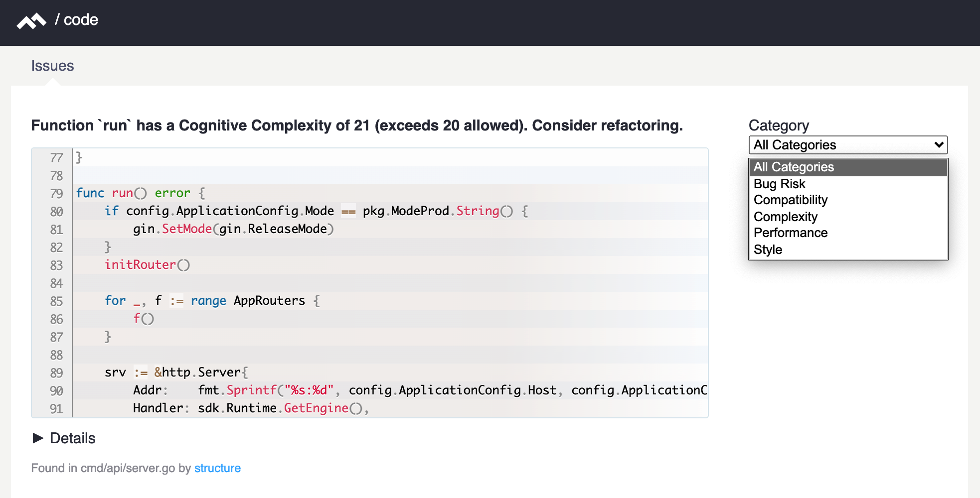Click the 'Found in cmd/api/server.go' text
Screen dimensions: 980x498
(x=103, y=468)
